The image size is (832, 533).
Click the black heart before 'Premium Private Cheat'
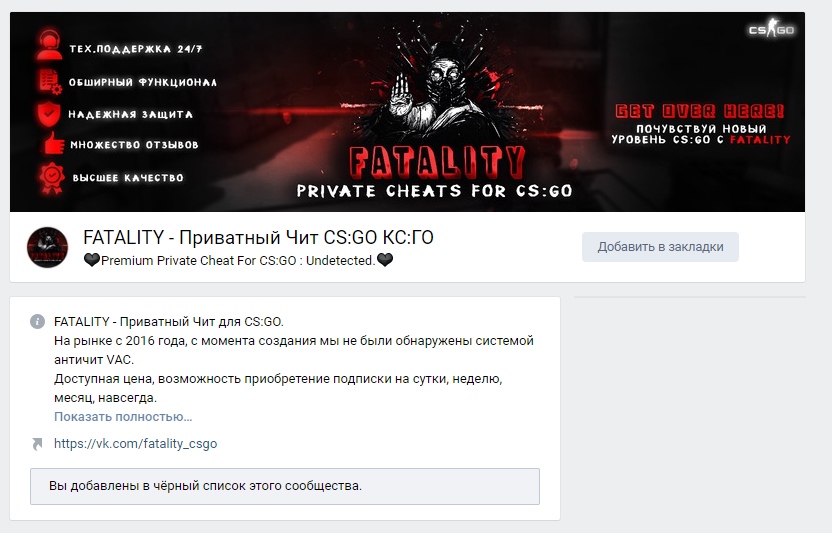(92, 260)
